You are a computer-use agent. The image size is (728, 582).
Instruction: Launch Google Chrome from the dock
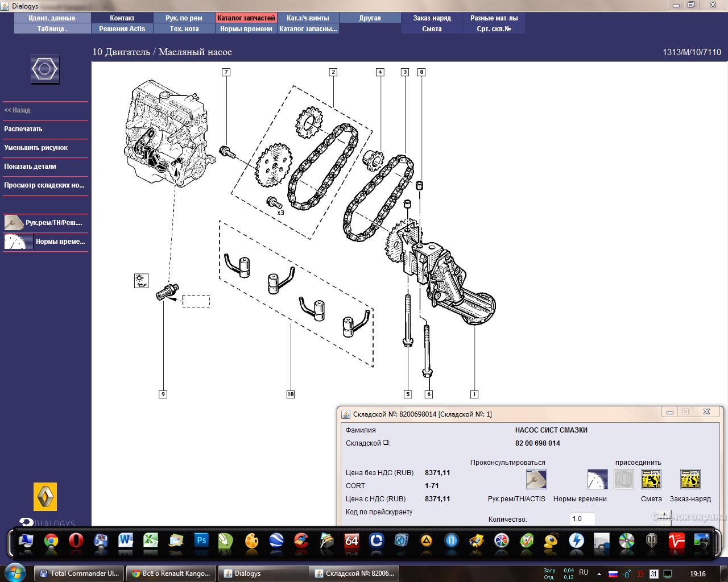[x=51, y=541]
